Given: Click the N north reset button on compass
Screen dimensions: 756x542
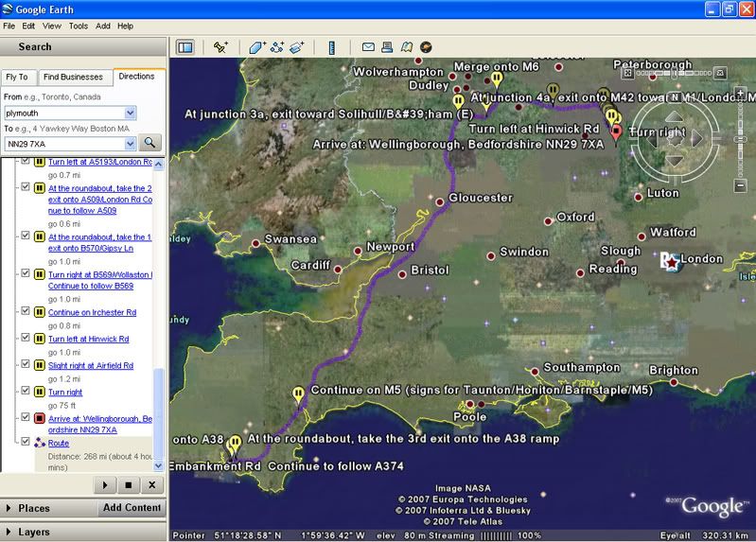Looking at the screenshot, I should coord(676,96).
